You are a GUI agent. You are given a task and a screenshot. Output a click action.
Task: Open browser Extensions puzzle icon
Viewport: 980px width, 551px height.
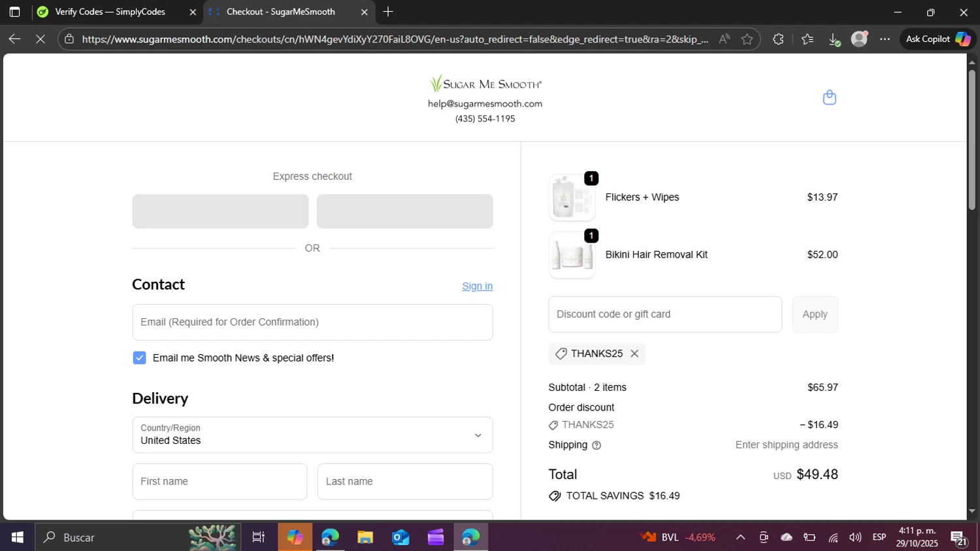click(x=777, y=39)
